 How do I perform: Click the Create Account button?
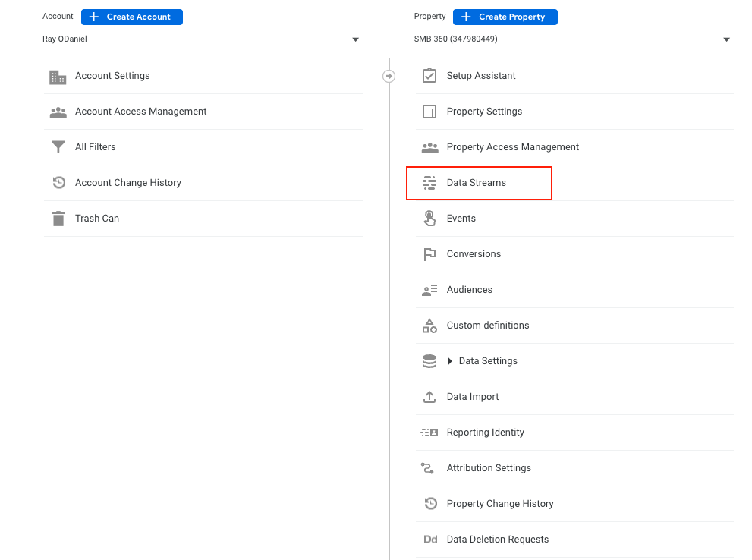click(x=132, y=17)
